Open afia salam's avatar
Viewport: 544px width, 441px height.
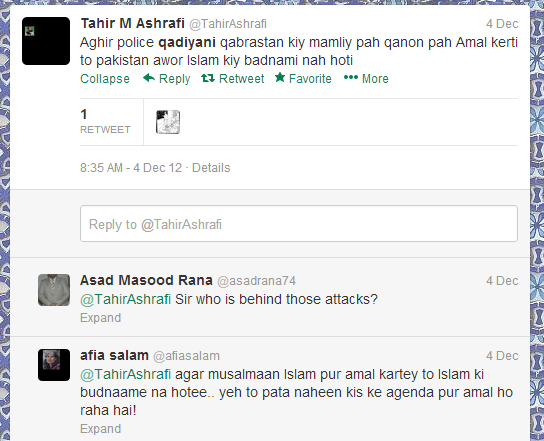coord(54,365)
